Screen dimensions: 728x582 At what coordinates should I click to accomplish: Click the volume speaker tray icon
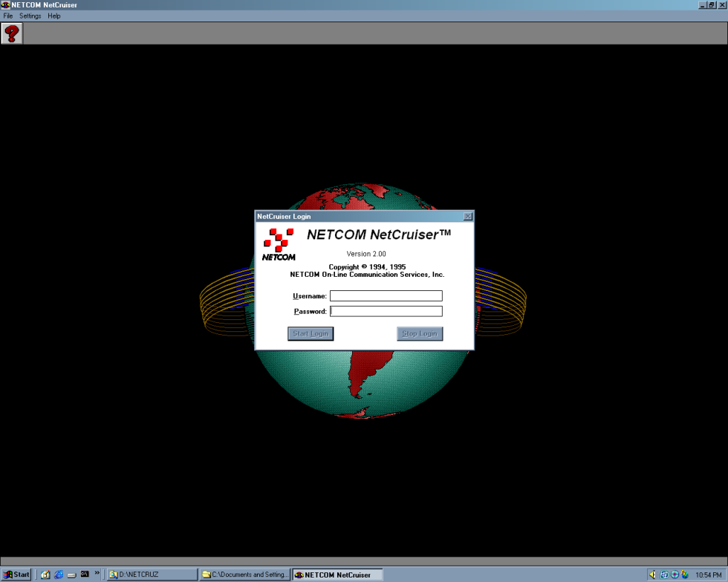[x=653, y=575]
